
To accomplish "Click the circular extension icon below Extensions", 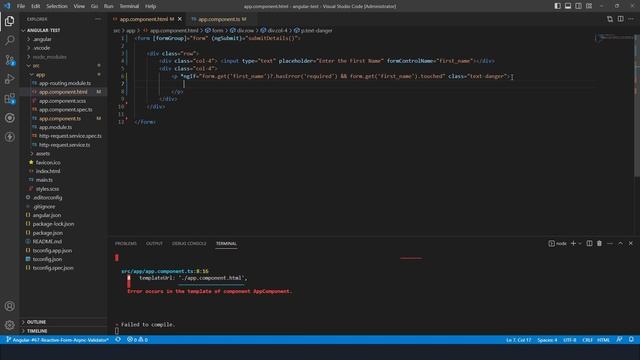I will (9, 118).
